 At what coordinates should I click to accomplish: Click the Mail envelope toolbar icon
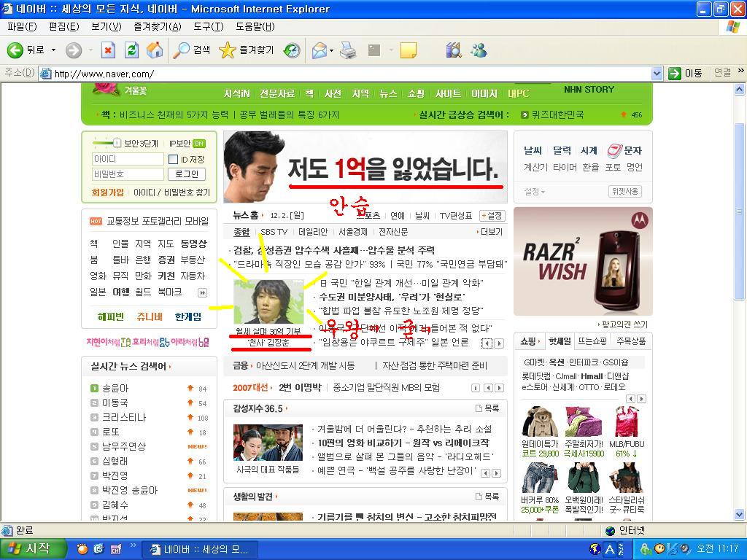319,50
